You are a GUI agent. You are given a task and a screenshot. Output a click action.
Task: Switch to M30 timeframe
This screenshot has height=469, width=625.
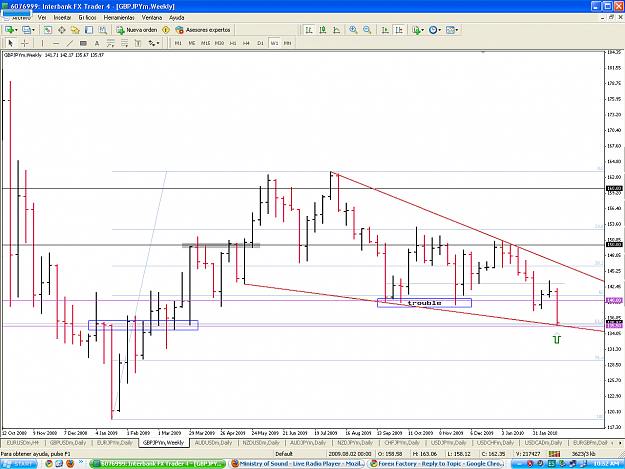[x=219, y=43]
